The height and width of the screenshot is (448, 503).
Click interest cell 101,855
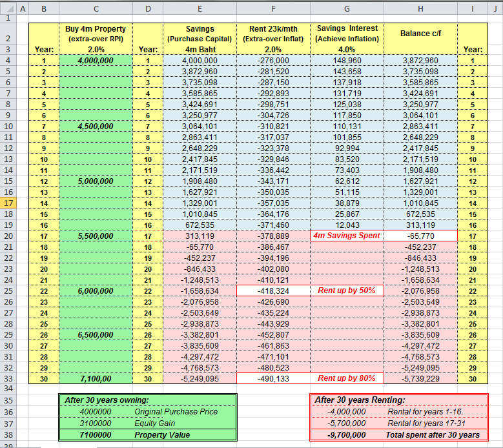coord(347,137)
